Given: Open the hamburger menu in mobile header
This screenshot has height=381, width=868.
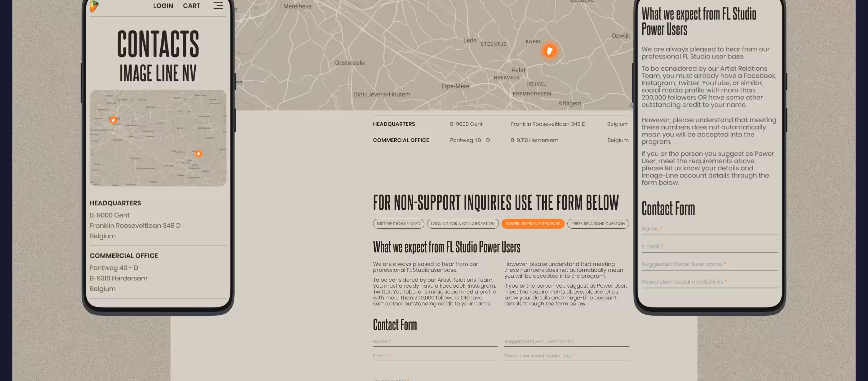Looking at the screenshot, I should [x=218, y=5].
